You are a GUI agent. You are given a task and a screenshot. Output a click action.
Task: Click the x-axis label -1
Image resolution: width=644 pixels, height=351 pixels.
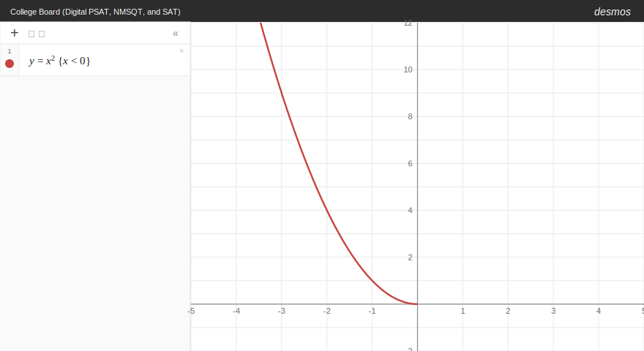[372, 312]
